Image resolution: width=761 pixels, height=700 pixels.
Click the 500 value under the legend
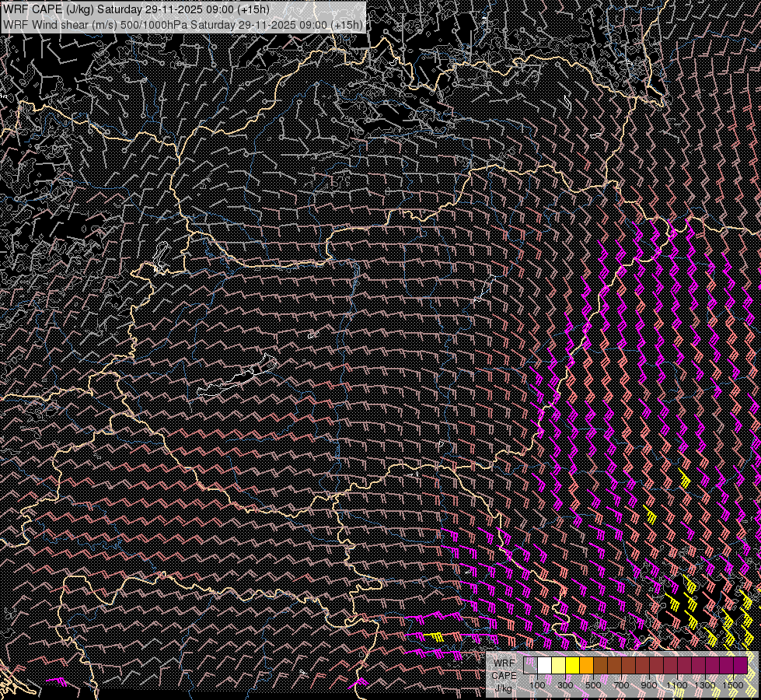point(593,684)
